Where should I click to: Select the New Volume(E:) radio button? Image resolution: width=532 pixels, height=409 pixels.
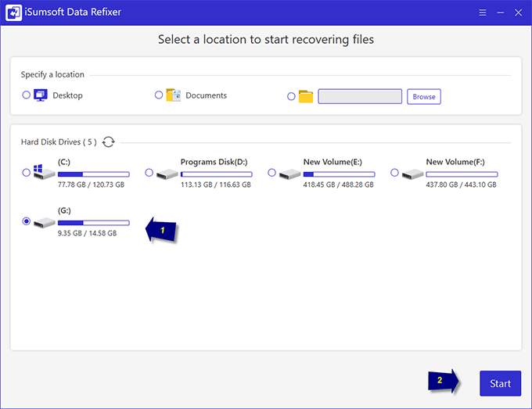[x=271, y=173]
